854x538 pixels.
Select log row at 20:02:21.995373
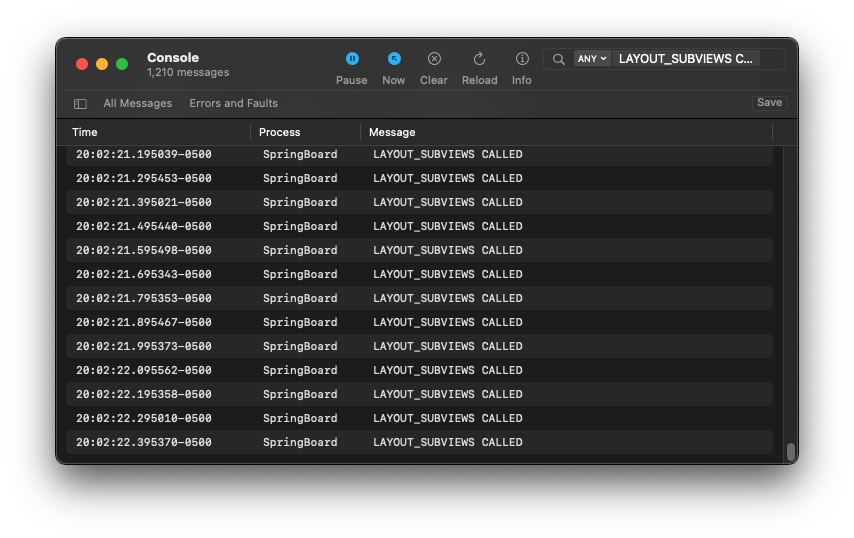point(419,346)
